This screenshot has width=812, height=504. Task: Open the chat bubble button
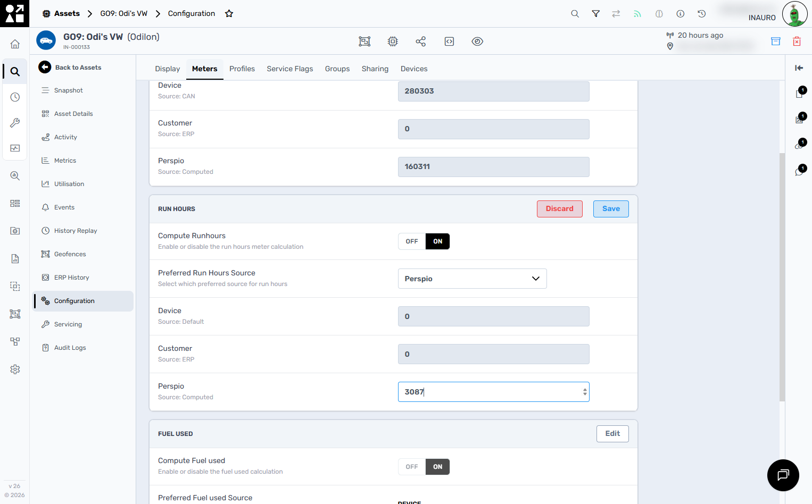tap(783, 475)
